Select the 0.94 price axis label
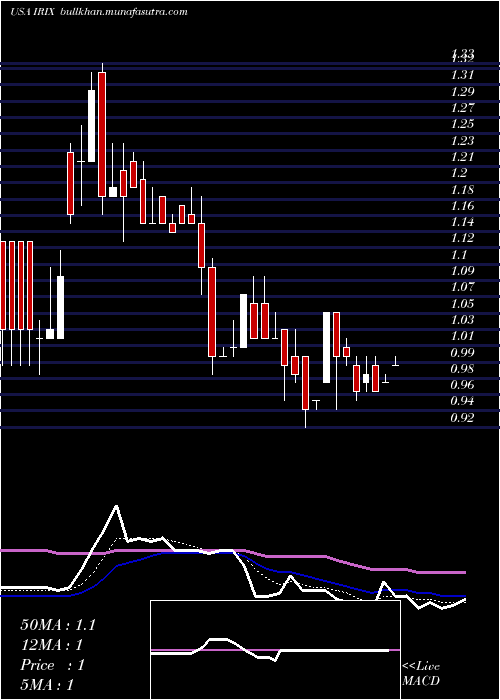Image resolution: width=500 pixels, height=700 pixels. point(461,401)
